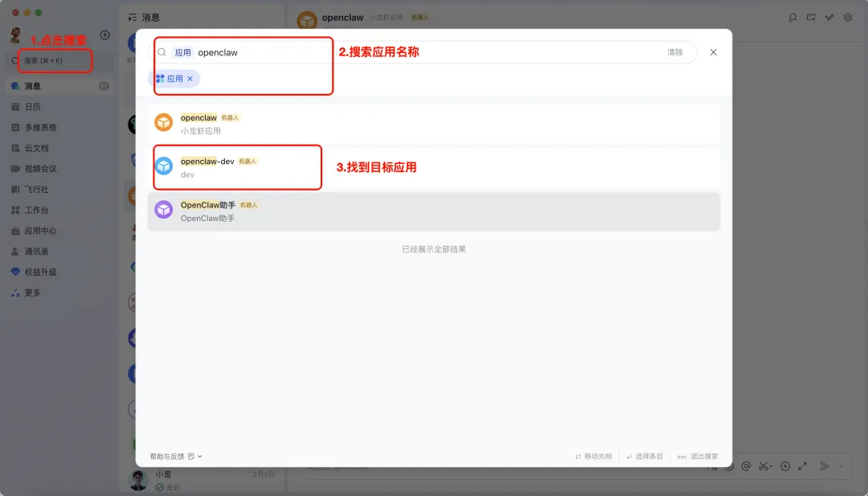Open 视频会议 in the sidebar
This screenshot has height=496, width=868.
pyautogui.click(x=59, y=169)
